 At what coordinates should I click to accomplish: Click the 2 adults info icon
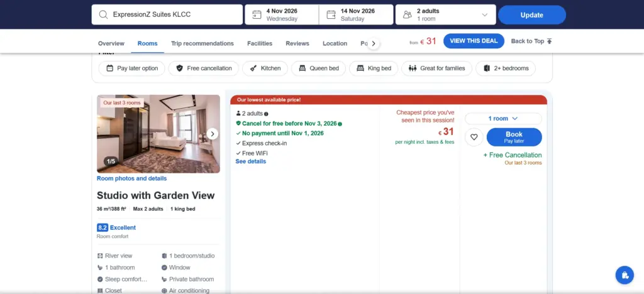[266, 114]
